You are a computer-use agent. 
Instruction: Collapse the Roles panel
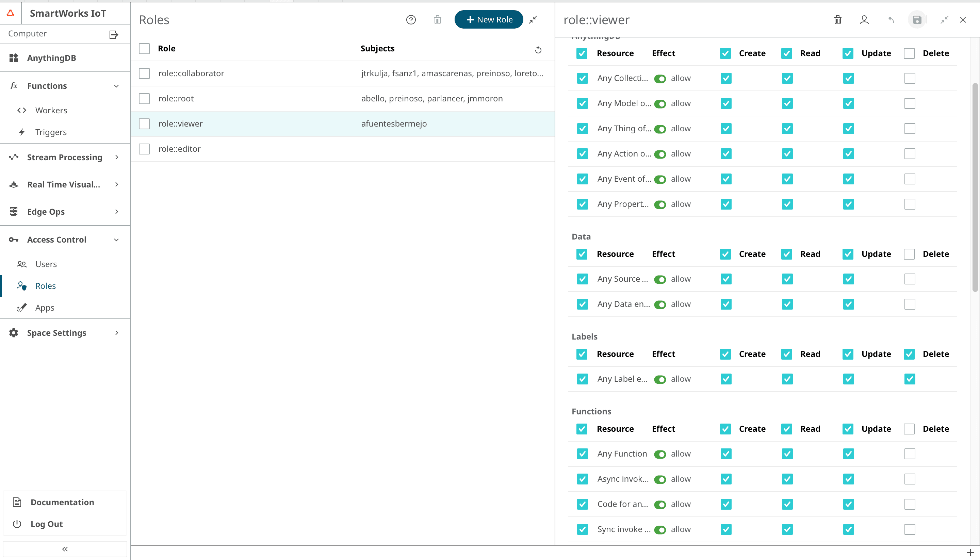[534, 20]
